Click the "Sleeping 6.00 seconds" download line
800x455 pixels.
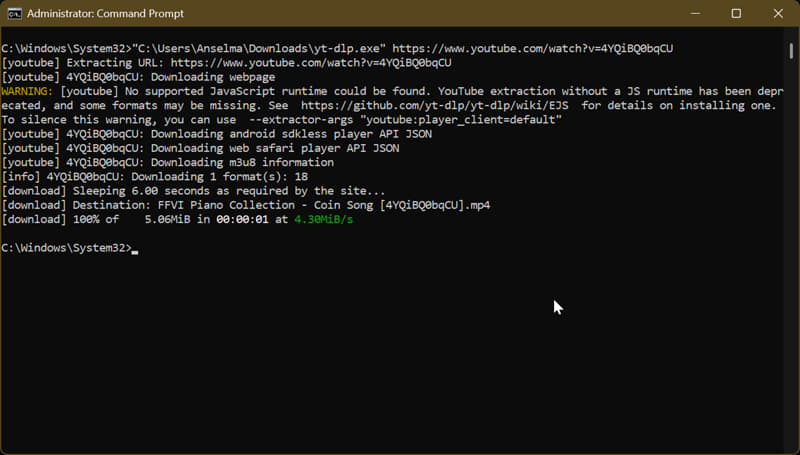click(x=192, y=190)
